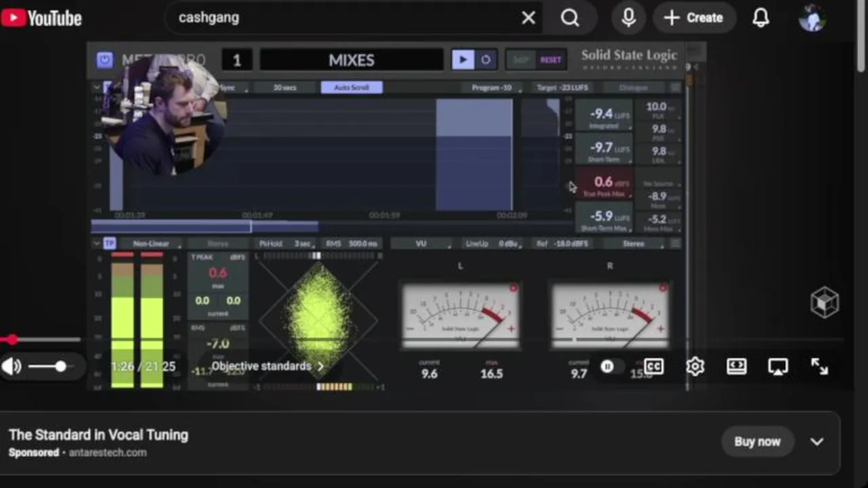Mute the video with the speaker icon
Screen dimensions: 868x488
point(12,367)
